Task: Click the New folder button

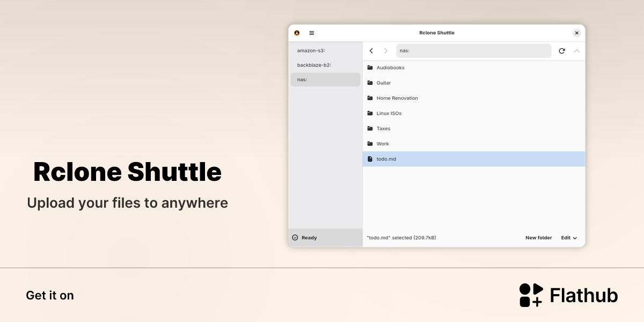Action: [539, 238]
